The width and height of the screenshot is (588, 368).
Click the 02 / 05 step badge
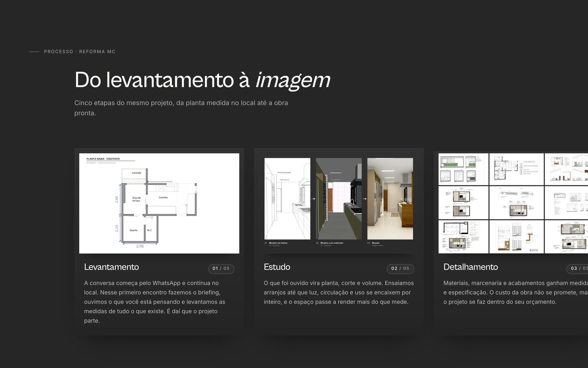400,269
